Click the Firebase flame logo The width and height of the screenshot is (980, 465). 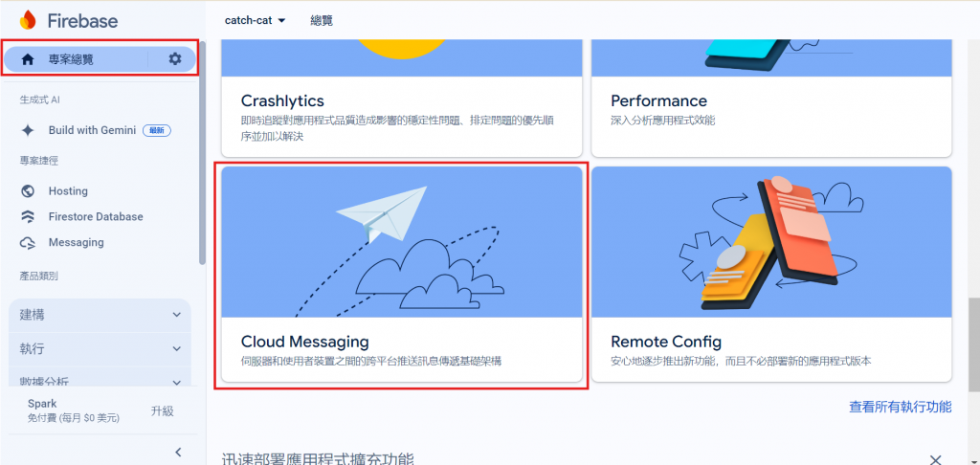28,20
